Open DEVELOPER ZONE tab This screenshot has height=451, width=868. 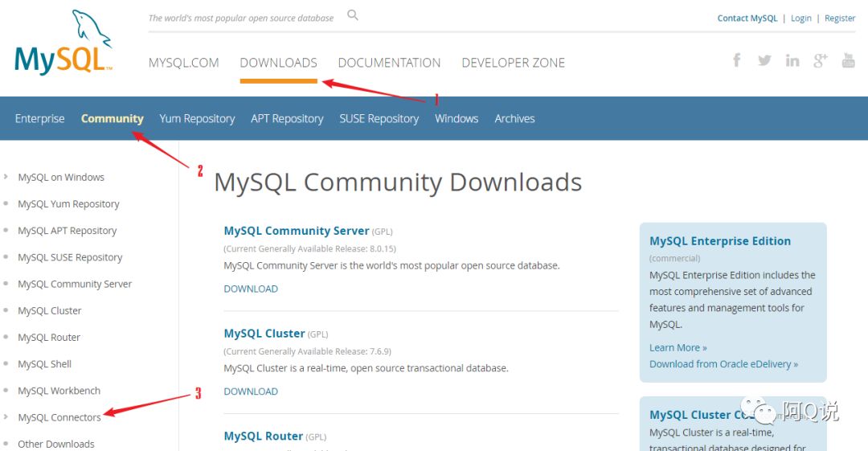513,63
